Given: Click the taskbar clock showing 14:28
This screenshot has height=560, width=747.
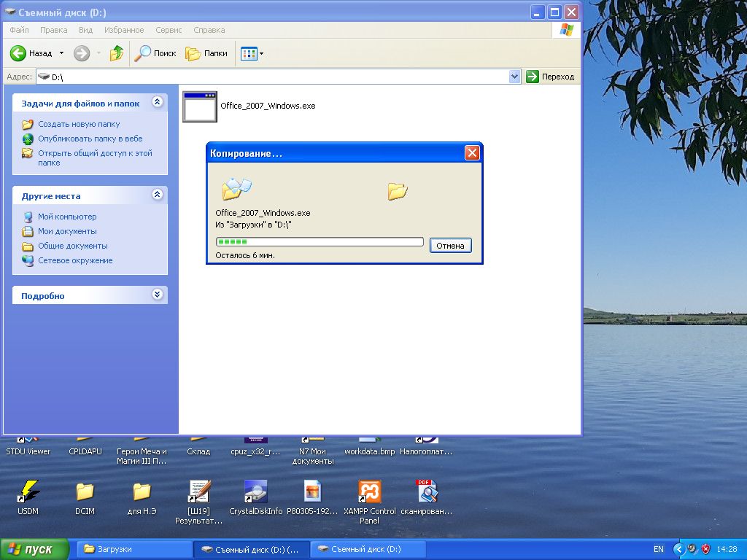Looking at the screenshot, I should [727, 549].
